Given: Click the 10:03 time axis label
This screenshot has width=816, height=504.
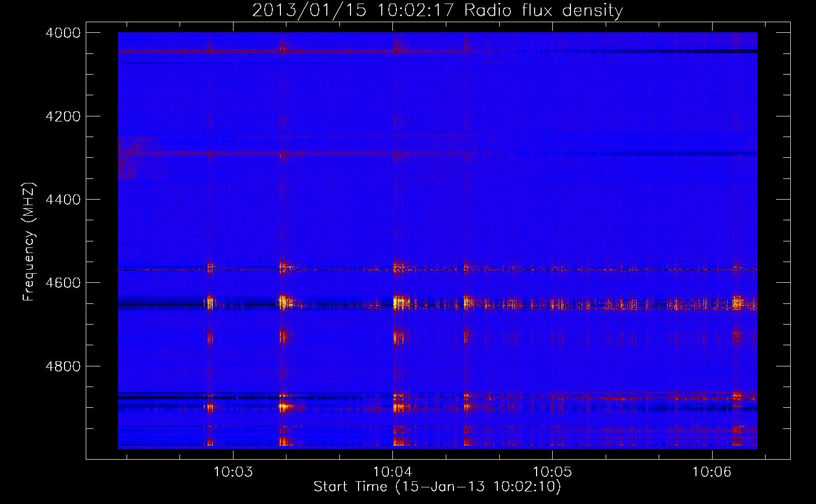Looking at the screenshot, I should click(233, 472).
